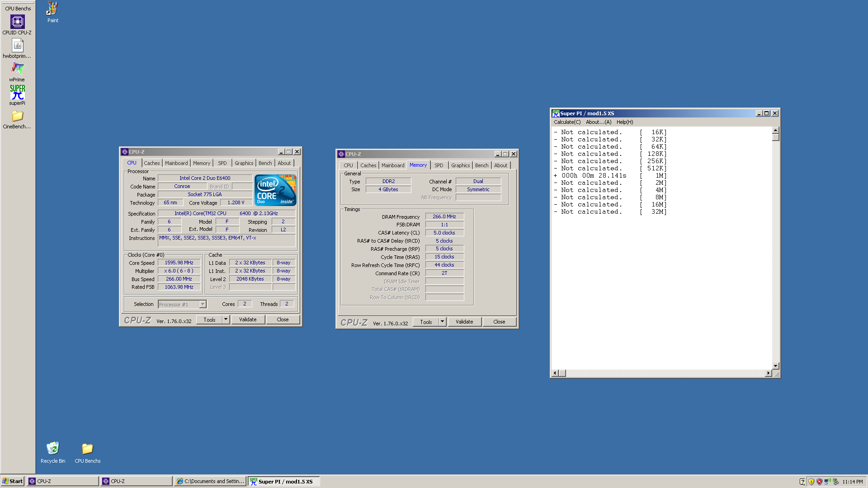Click the CPU Benchs toolbar label
868x488 pixels.
pos(18,9)
